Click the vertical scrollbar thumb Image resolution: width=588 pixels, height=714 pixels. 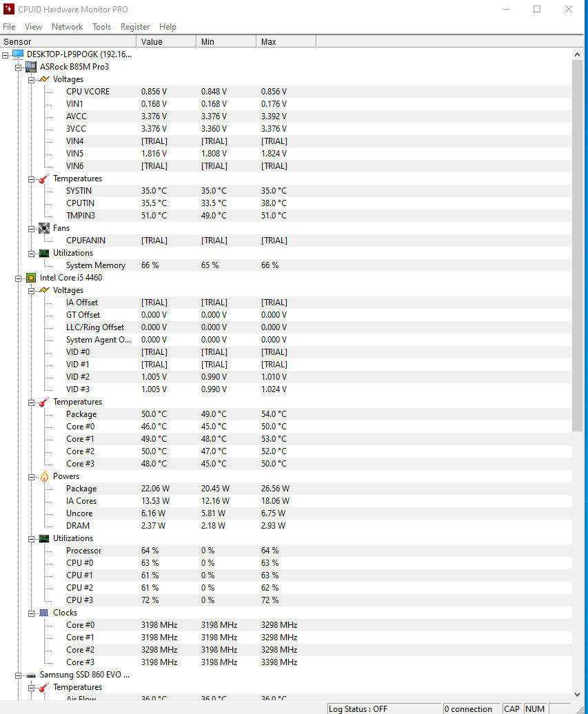tap(577, 246)
